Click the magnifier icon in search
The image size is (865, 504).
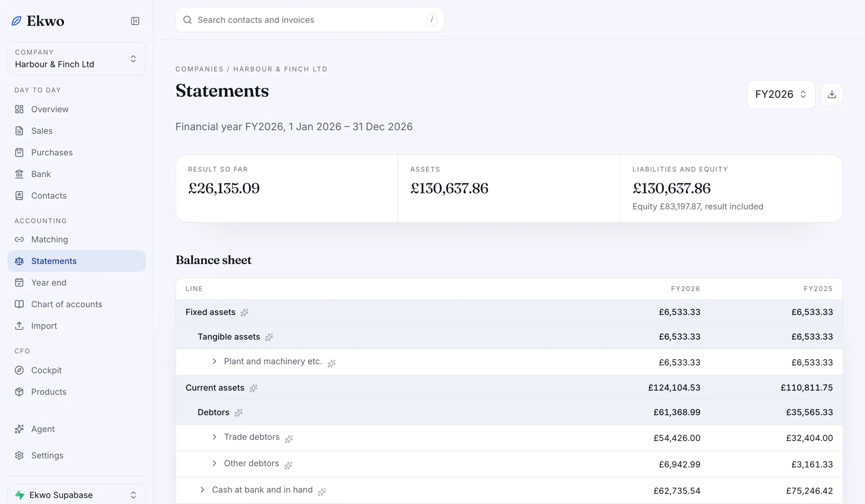[187, 20]
